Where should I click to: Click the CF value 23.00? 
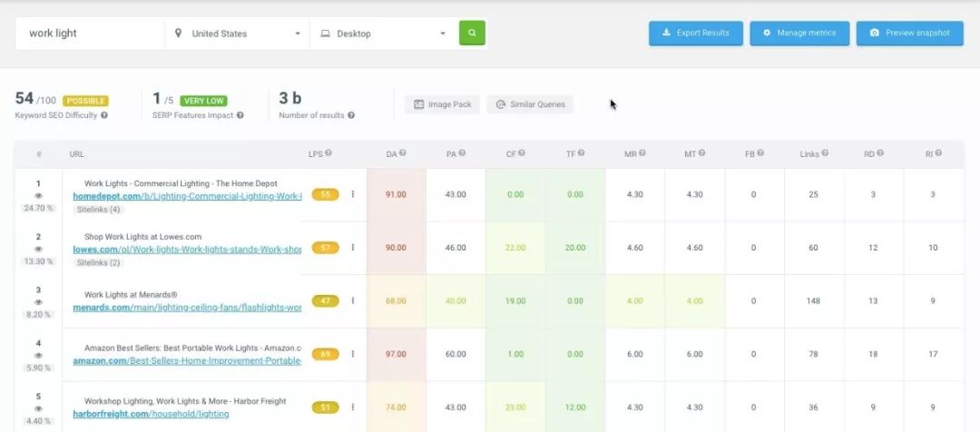515,407
